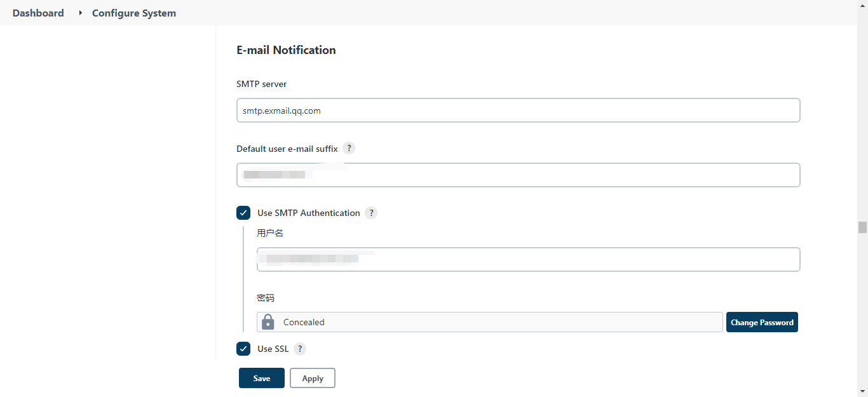The width and height of the screenshot is (868, 397).
Task: Show help for Use SMTP Authentication
Action: pos(371,213)
